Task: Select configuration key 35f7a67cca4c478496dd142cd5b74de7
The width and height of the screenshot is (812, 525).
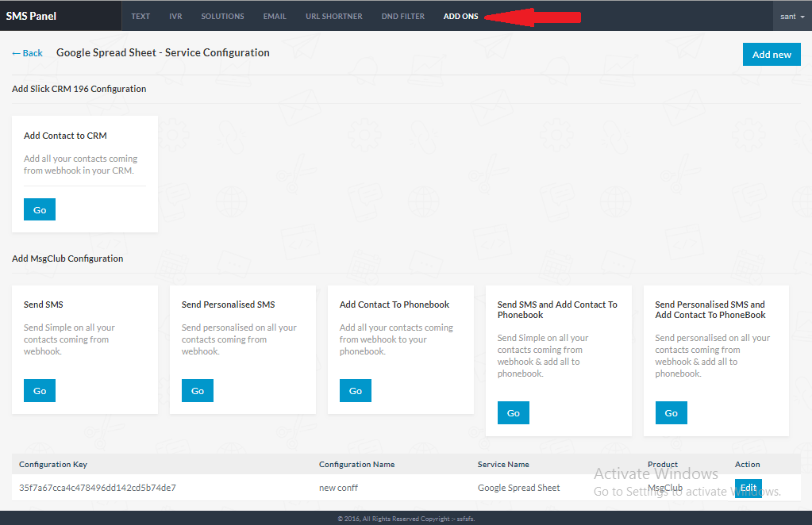Action: coord(98,488)
